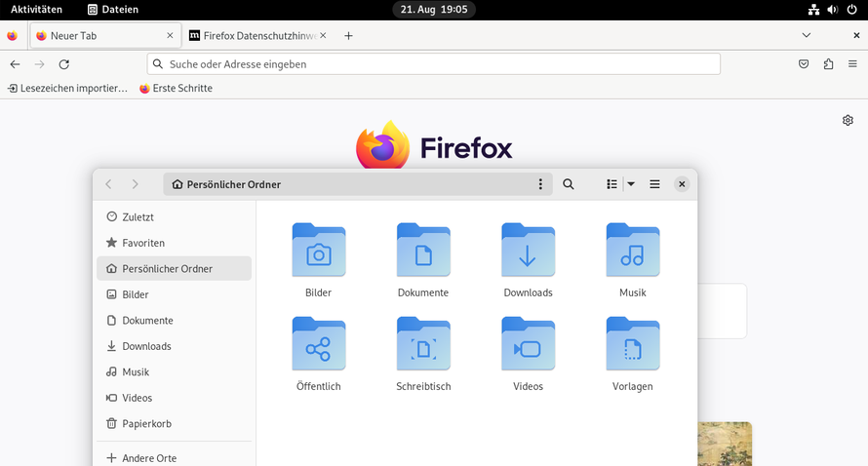The height and width of the screenshot is (466, 868).
Task: Open the Dokumente folder icon in the file grid
Action: tap(423, 251)
